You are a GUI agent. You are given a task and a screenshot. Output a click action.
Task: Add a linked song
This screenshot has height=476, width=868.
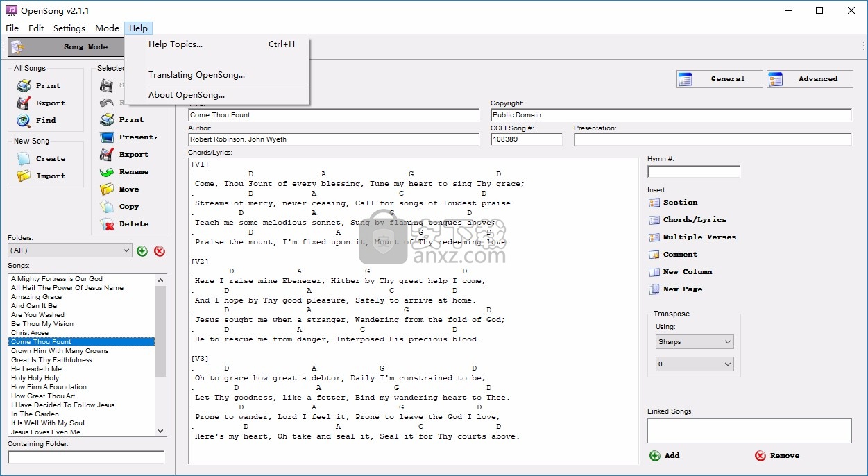(x=664, y=456)
